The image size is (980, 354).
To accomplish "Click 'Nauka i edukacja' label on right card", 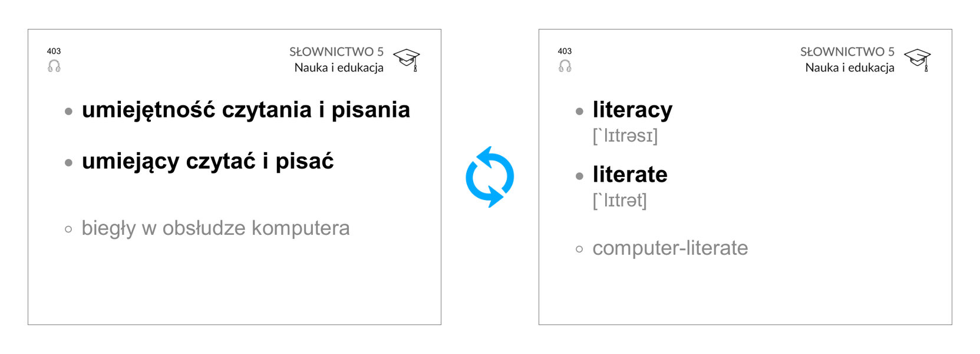I will pos(850,68).
